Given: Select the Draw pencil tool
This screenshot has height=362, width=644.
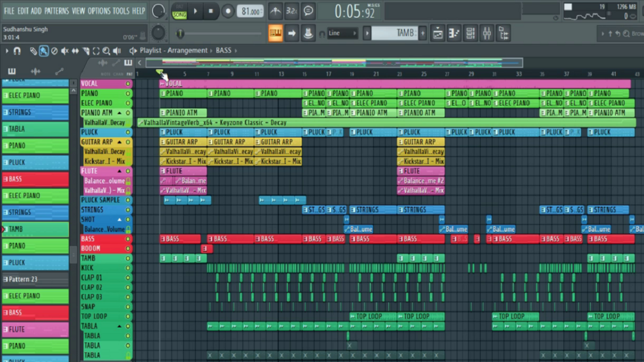Looking at the screenshot, I should [x=33, y=51].
